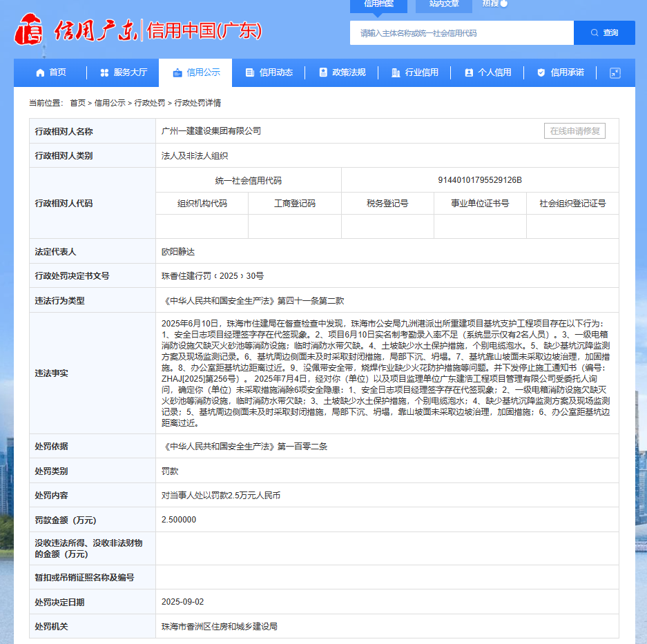
Task: Click the document icon beside 信用动态
Action: [x=250, y=72]
